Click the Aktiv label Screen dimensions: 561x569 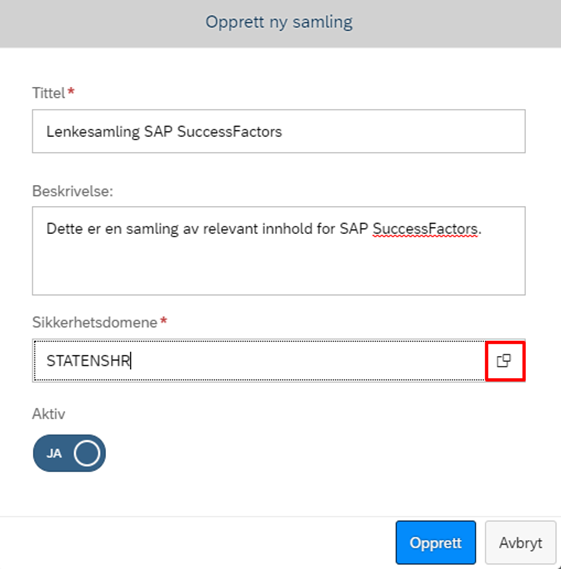pos(49,414)
